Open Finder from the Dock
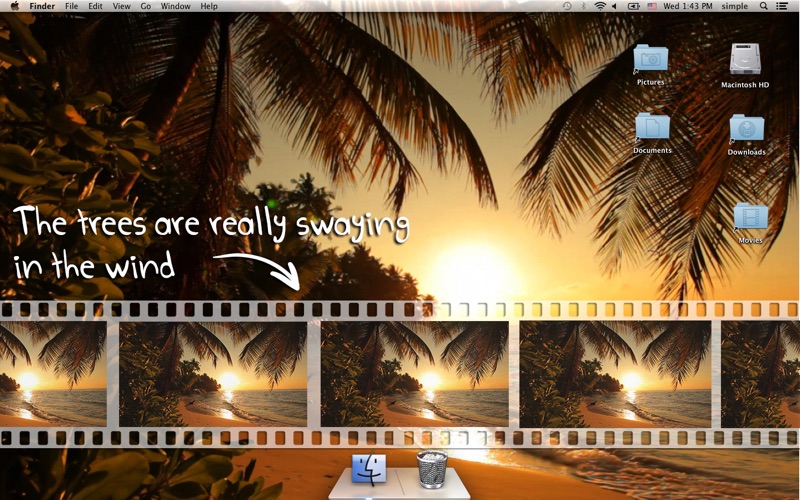Image resolution: width=800 pixels, height=500 pixels. pos(369,468)
